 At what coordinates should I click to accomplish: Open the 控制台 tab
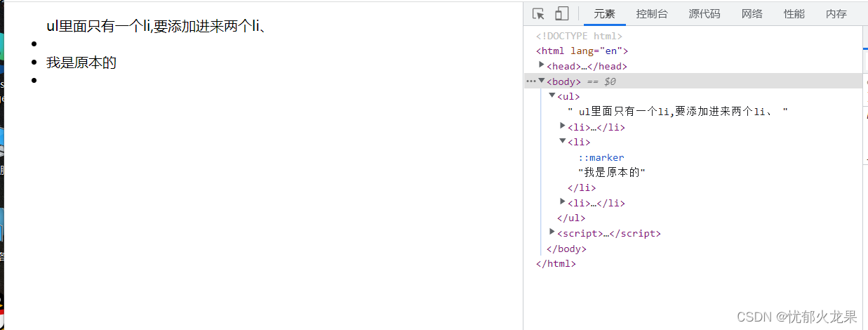click(652, 14)
